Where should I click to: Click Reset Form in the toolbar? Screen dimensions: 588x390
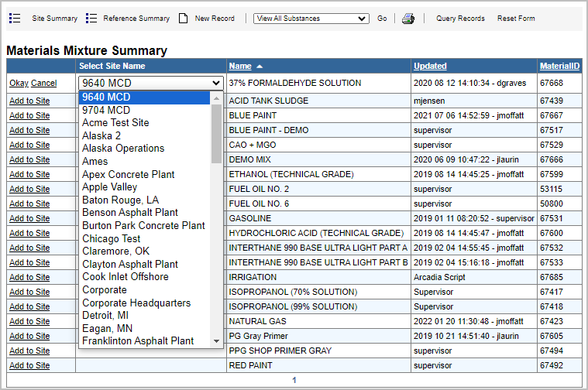(x=516, y=19)
